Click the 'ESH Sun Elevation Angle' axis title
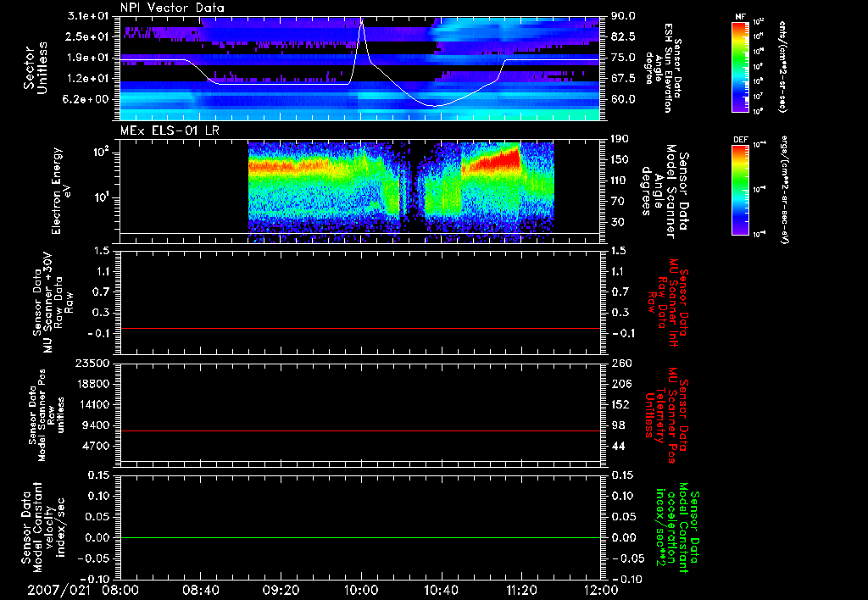The height and width of the screenshot is (600, 868). [663, 68]
